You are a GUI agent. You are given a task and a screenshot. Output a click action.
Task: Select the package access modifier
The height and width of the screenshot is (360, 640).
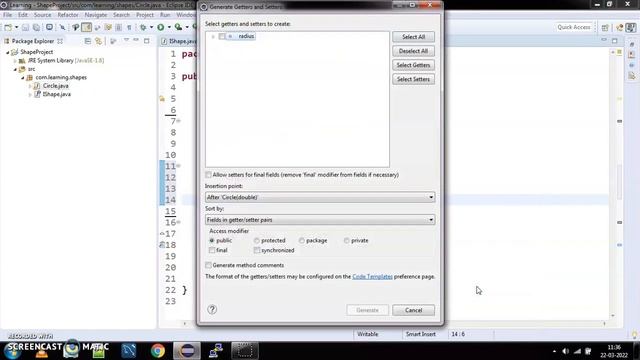[x=302, y=241]
